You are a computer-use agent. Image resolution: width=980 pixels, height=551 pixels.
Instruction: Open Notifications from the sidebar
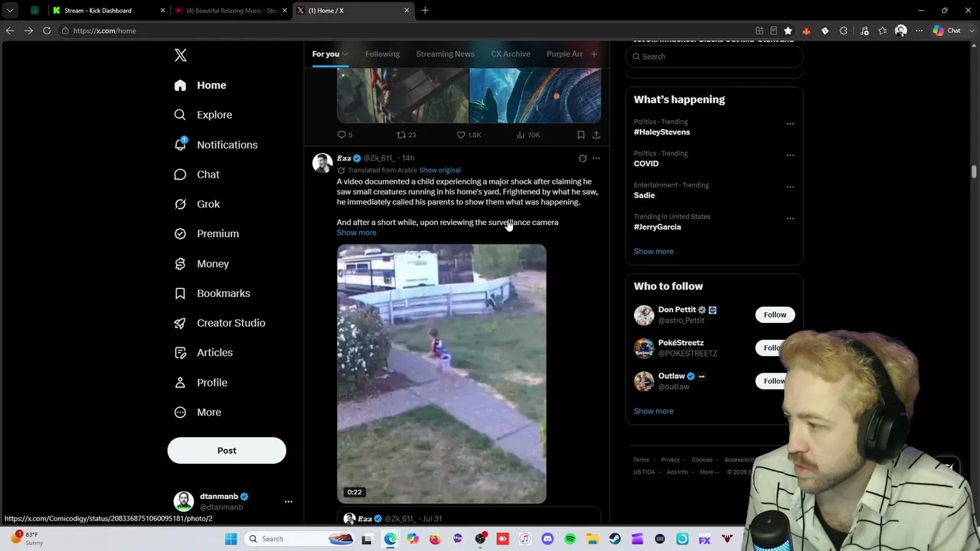(x=216, y=145)
